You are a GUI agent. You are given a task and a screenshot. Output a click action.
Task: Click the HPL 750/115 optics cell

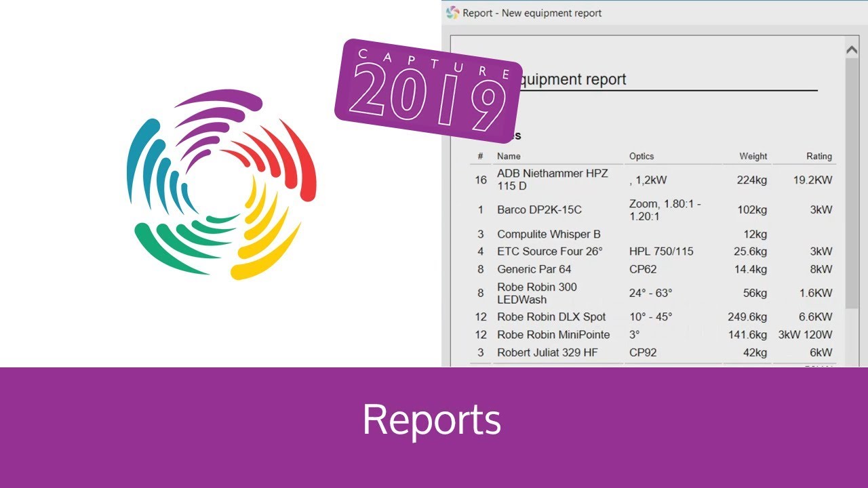661,251
